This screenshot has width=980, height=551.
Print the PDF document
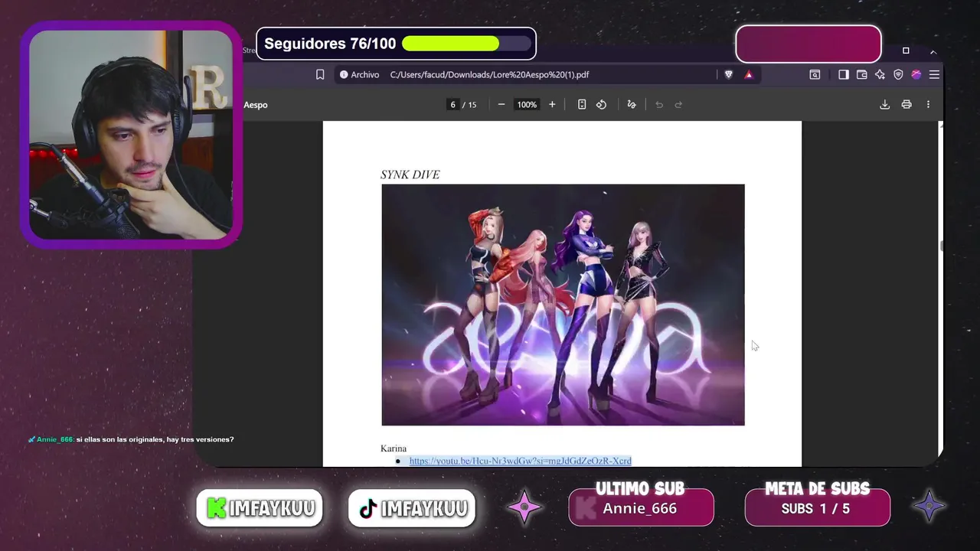click(x=906, y=104)
